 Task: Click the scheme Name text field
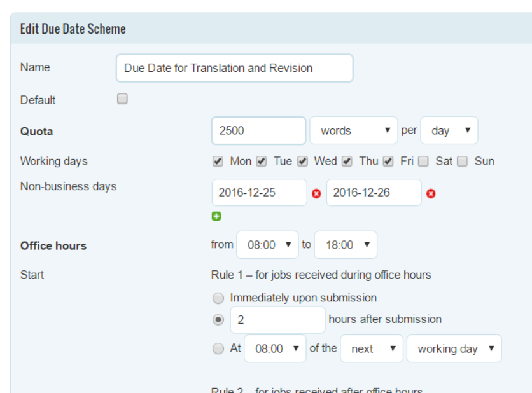(234, 68)
